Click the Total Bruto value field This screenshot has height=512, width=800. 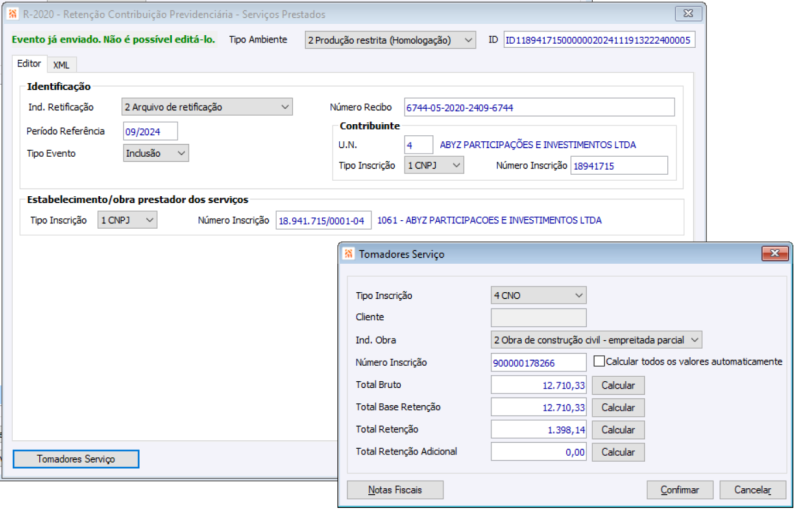(x=538, y=385)
